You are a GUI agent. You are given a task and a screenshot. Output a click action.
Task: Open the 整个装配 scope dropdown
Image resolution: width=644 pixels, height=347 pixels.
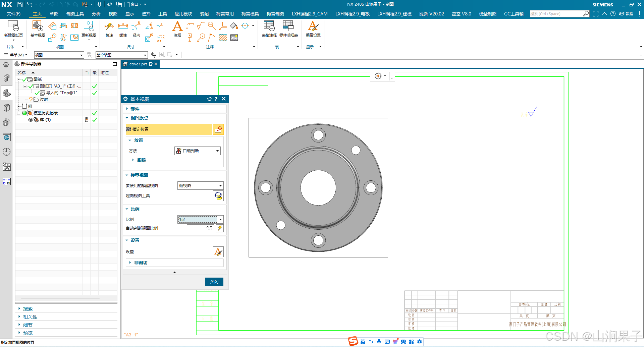coord(121,55)
